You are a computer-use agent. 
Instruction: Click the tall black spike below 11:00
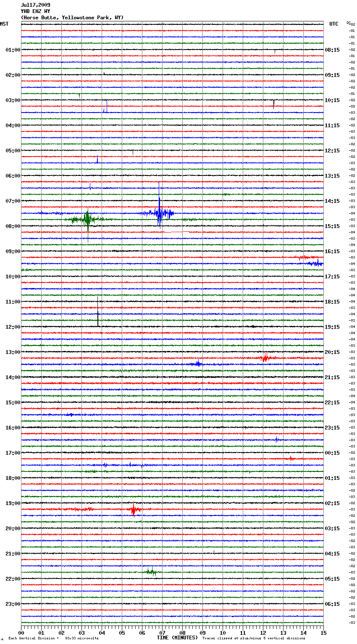(x=98, y=311)
